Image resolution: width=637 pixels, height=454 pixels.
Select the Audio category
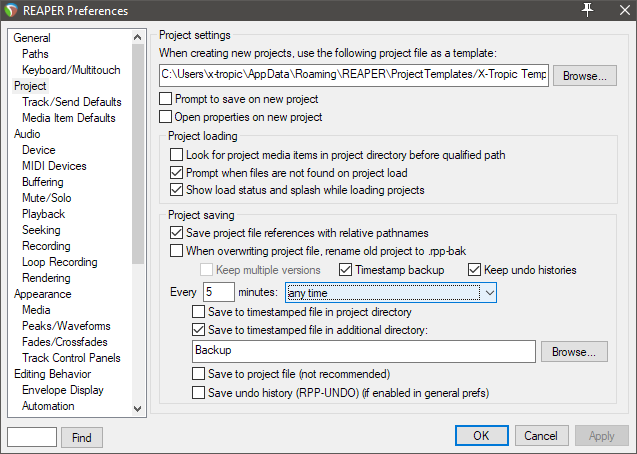(27, 134)
